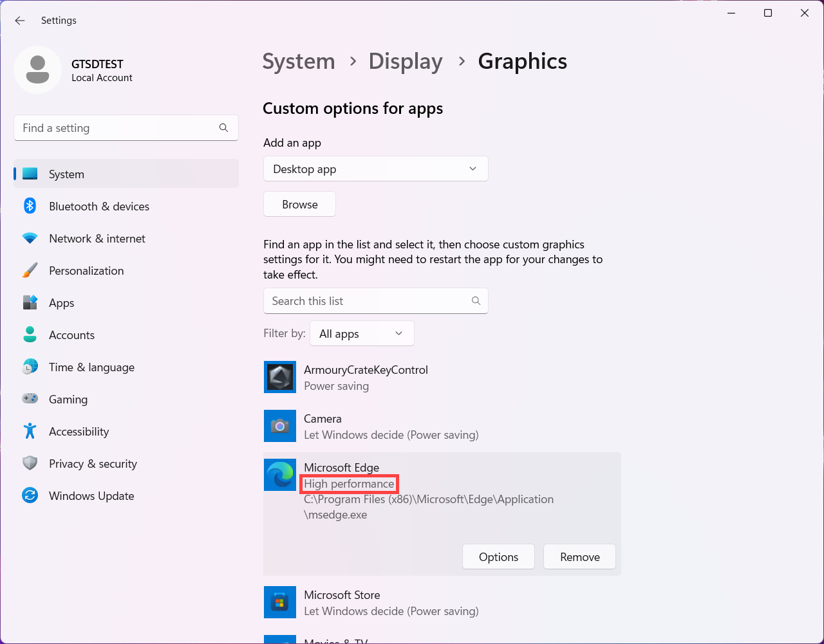The image size is (824, 644).
Task: Click the Accessibility figure icon
Action: coord(30,431)
